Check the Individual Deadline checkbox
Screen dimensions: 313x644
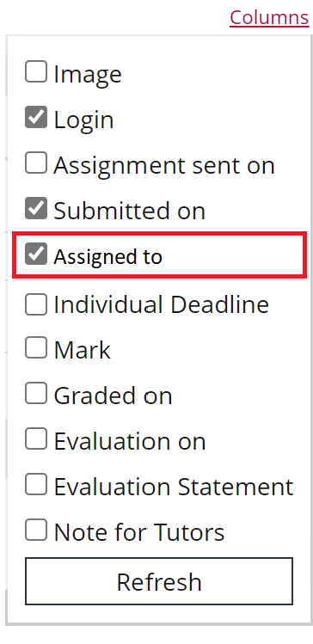(x=36, y=304)
